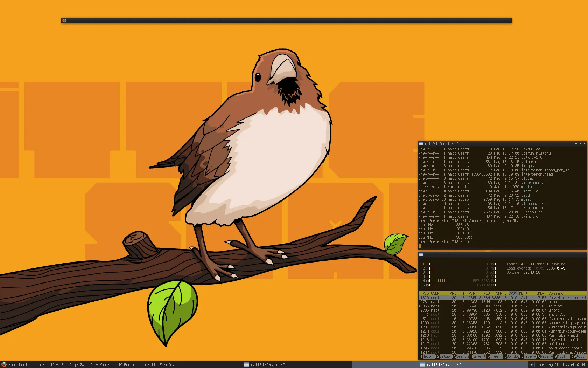Click F4 Invert in htop
This screenshot has width=588, height=368.
click(x=477, y=356)
